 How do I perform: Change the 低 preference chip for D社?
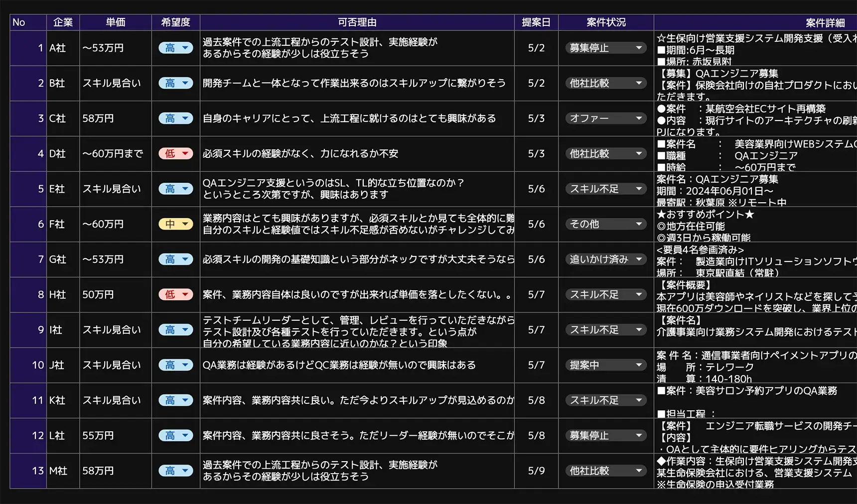pos(176,153)
